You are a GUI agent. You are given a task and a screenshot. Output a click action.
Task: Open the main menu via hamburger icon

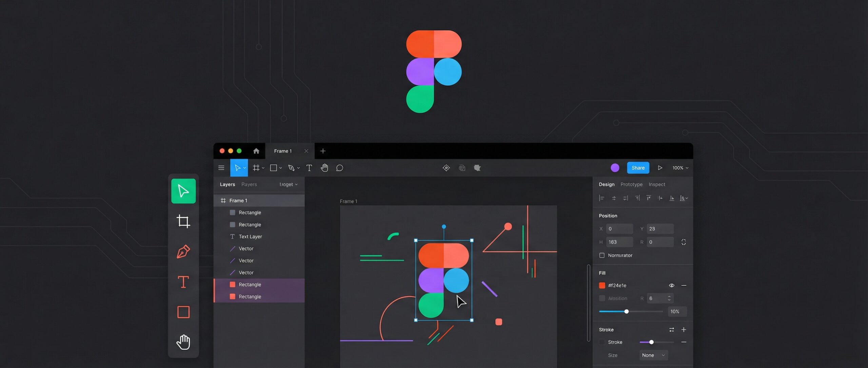[221, 167]
